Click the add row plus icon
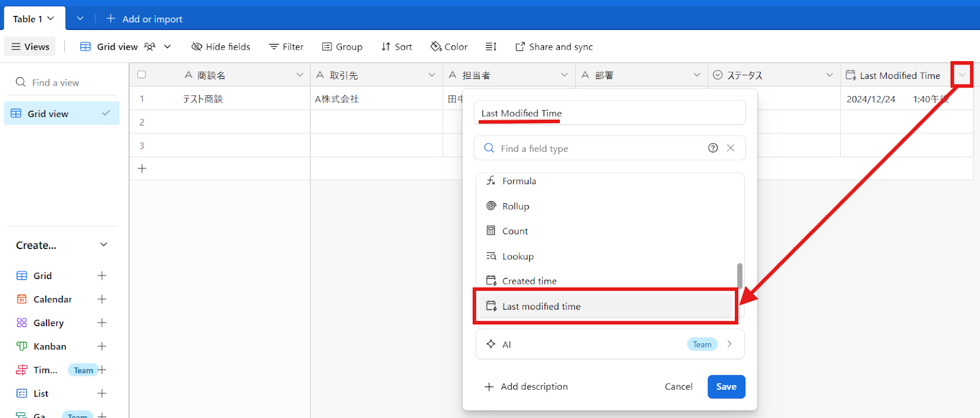980x418 pixels. pyautogui.click(x=142, y=168)
